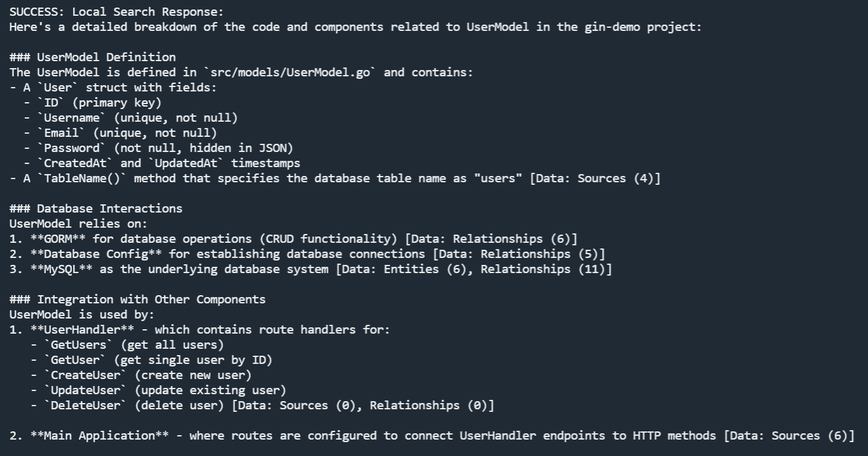
Task: Click the `ID` (primary key) field line
Action: pyautogui.click(x=93, y=103)
